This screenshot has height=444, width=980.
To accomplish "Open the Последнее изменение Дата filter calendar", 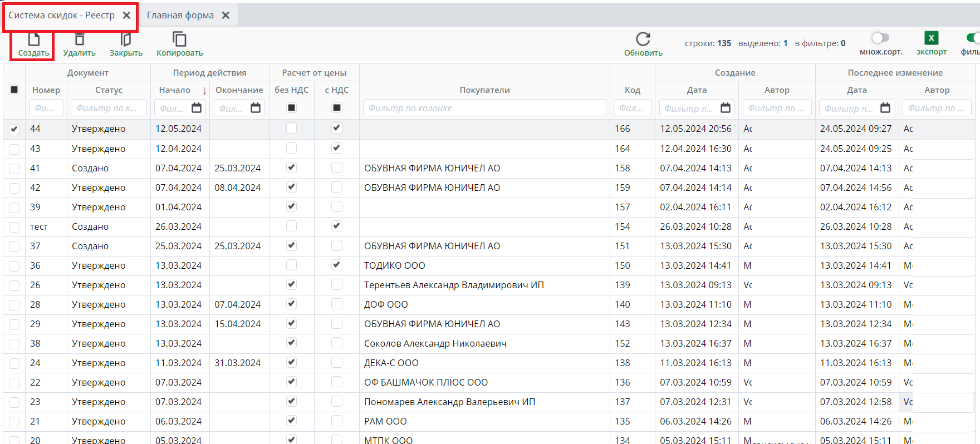I will click(x=885, y=108).
